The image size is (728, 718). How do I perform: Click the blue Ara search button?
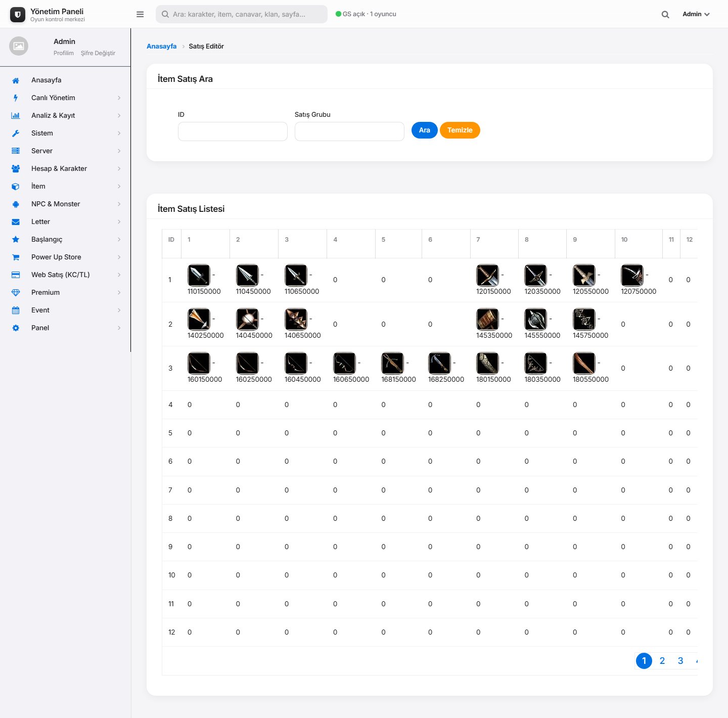(x=425, y=130)
